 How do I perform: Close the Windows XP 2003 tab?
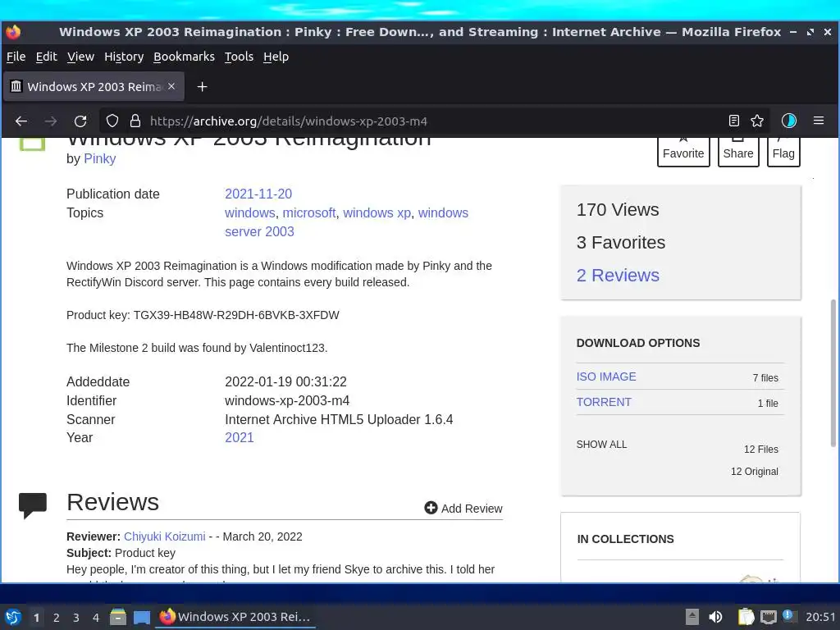tap(171, 86)
